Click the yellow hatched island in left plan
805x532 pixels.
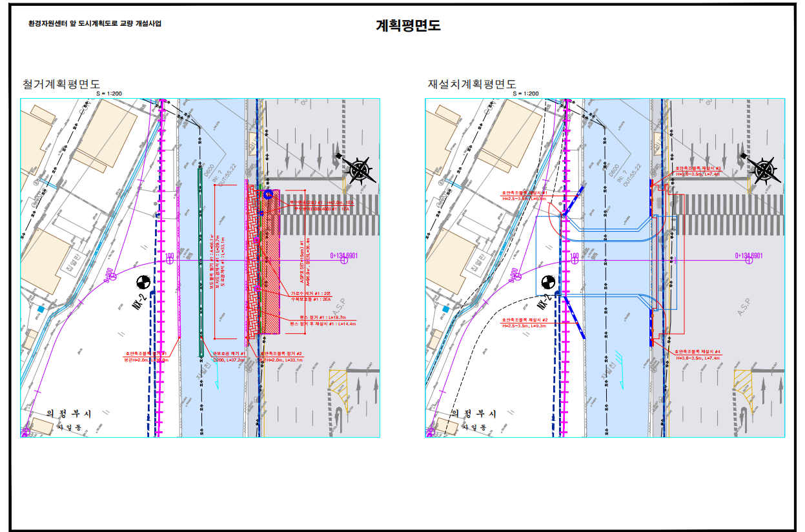(338, 382)
